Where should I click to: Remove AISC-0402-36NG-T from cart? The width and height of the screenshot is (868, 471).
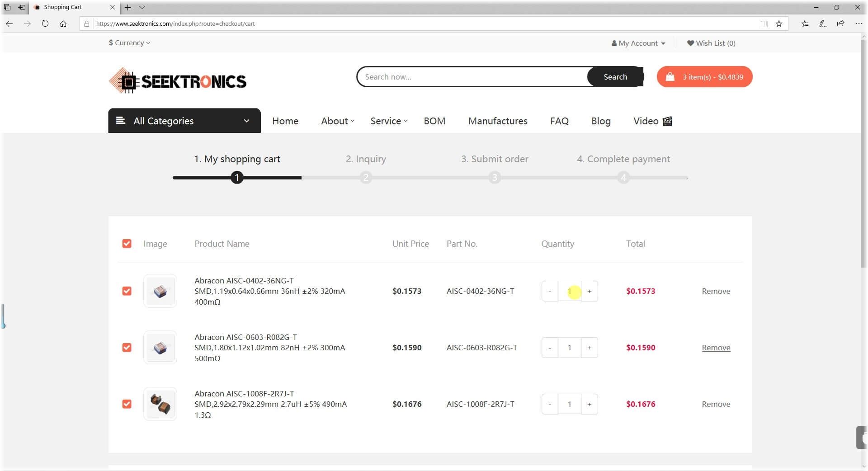pos(716,291)
